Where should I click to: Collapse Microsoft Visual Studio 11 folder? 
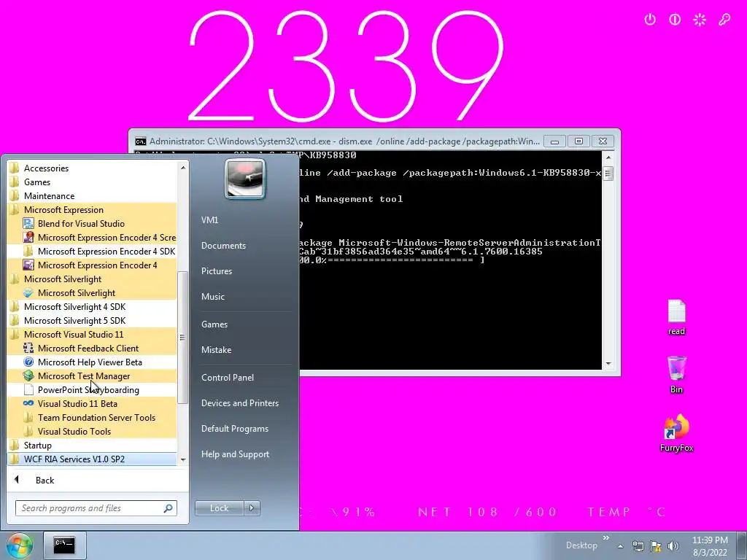click(x=91, y=334)
